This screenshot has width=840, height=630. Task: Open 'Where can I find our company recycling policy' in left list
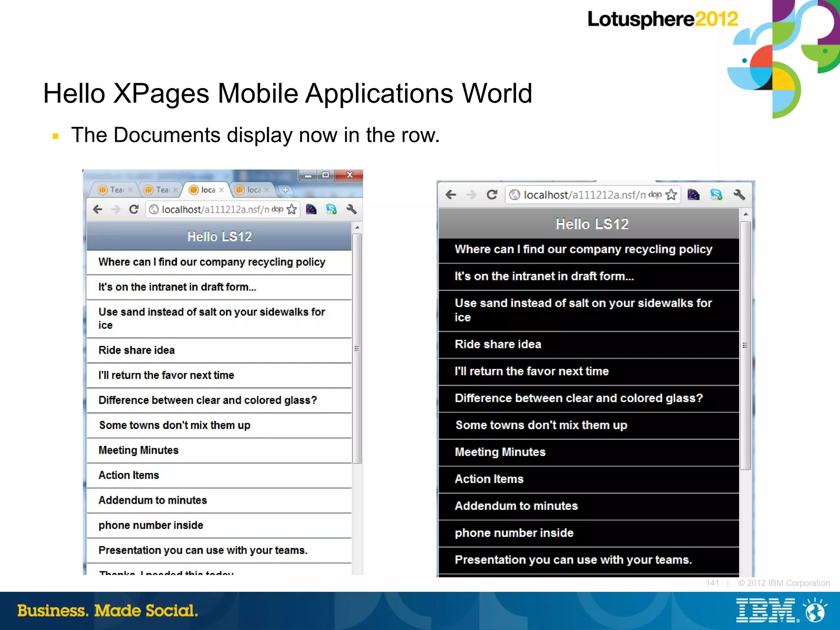click(219, 262)
